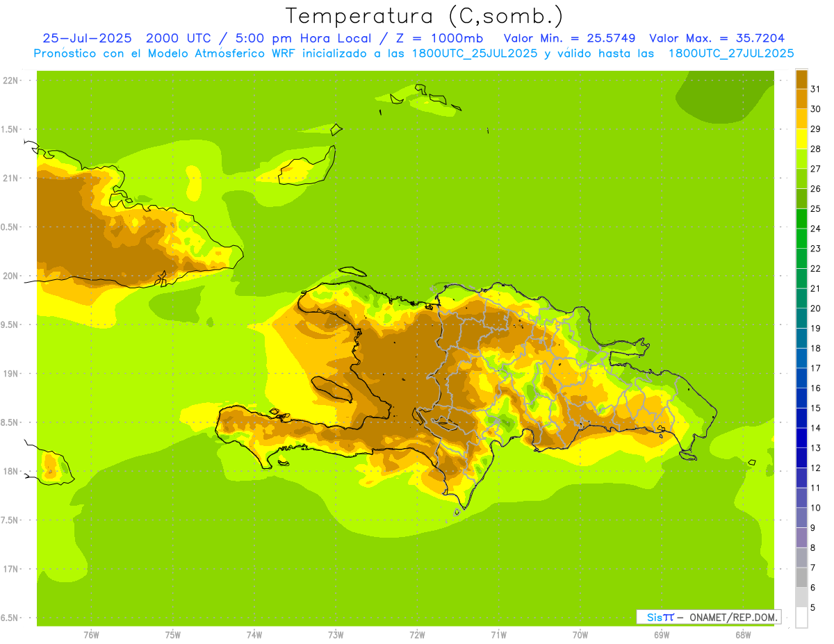The width and height of the screenshot is (834, 644).
Task: Click the "21N" latitude label
Action: point(10,178)
